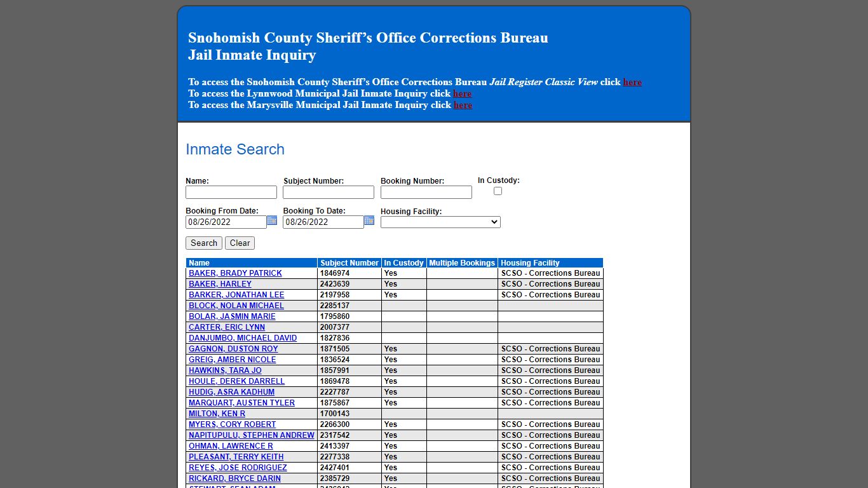Open inmate BOLAR, JASMIN MARIE
This screenshot has width=868, height=488.
coord(232,316)
